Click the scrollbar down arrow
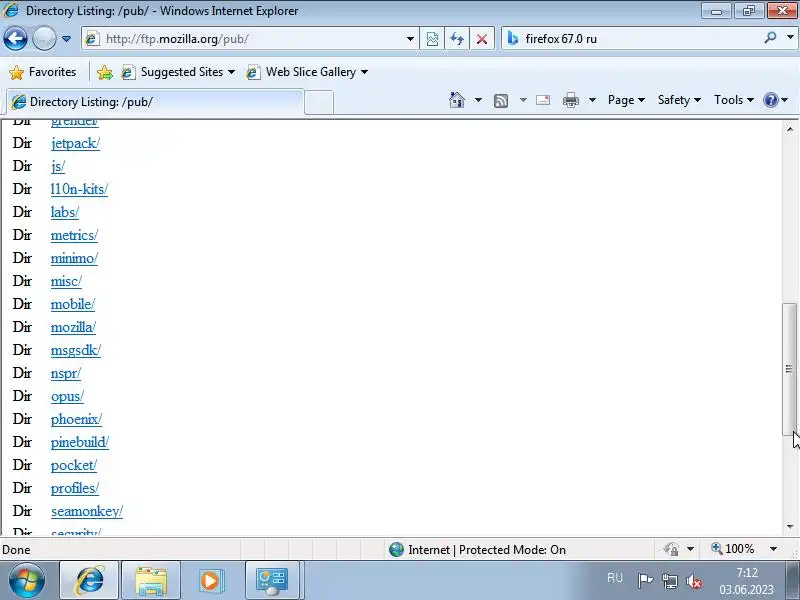Image resolution: width=800 pixels, height=600 pixels. tap(789, 527)
